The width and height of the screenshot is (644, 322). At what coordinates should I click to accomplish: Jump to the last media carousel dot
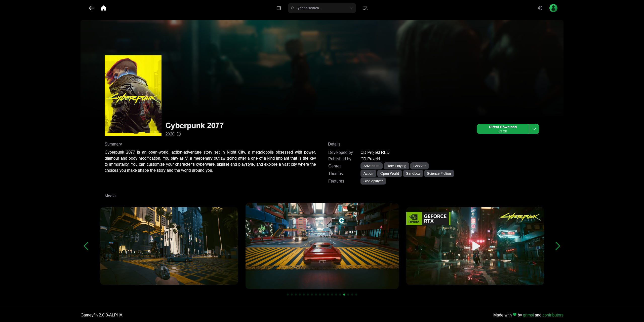pos(356,295)
